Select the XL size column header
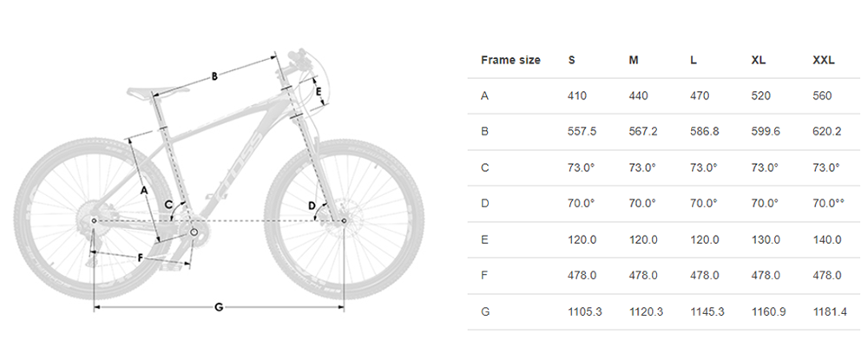 pyautogui.click(x=759, y=60)
